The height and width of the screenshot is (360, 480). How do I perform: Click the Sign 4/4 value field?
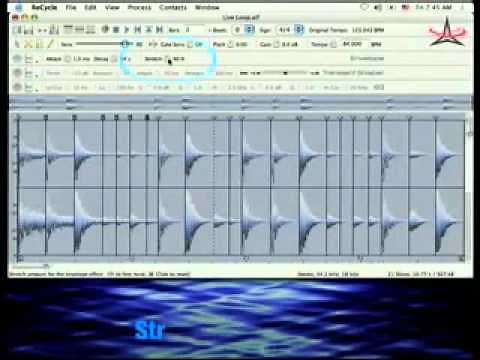tap(285, 30)
